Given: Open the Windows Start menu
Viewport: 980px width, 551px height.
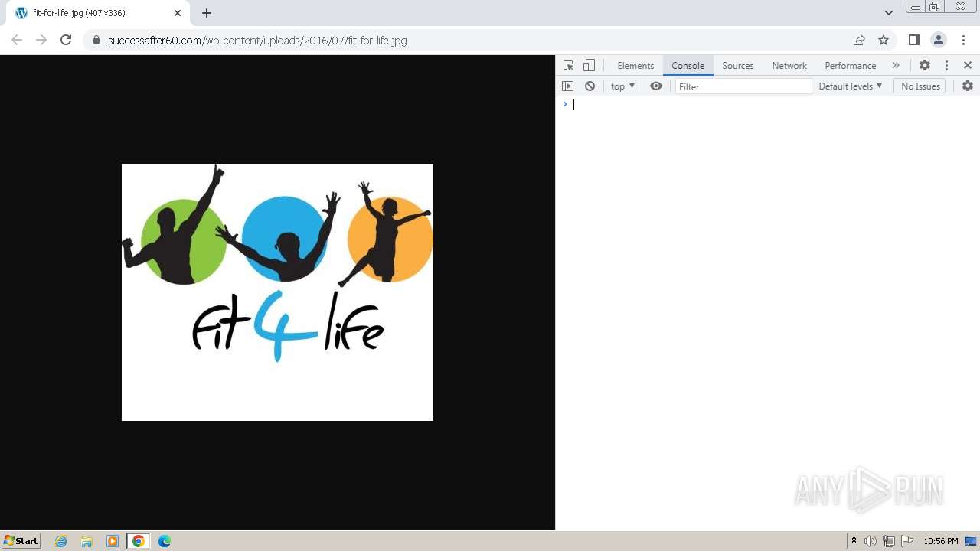Looking at the screenshot, I should [x=21, y=541].
